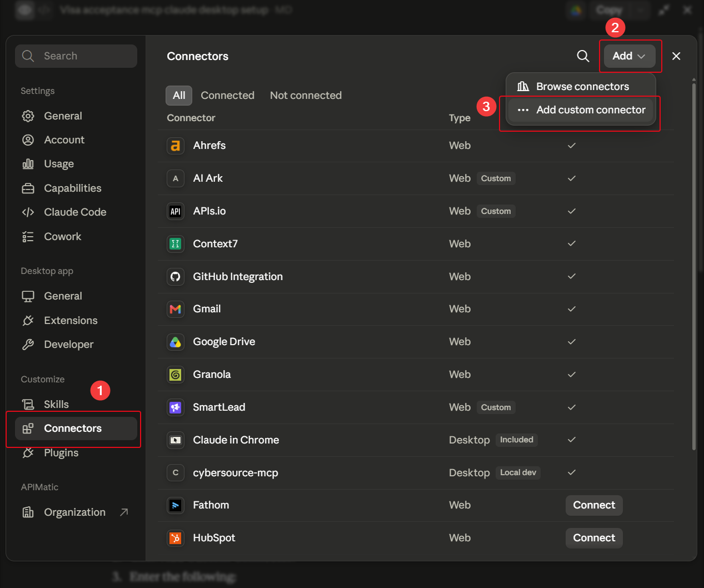The height and width of the screenshot is (588, 704).
Task: Click the Type column header
Action: coord(460,118)
